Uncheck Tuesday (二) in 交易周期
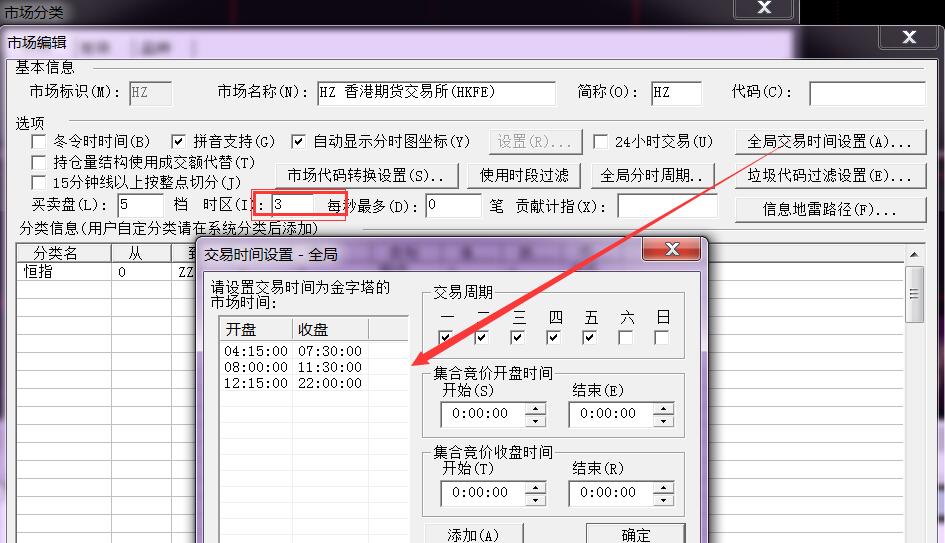The image size is (945, 543). pyautogui.click(x=482, y=337)
